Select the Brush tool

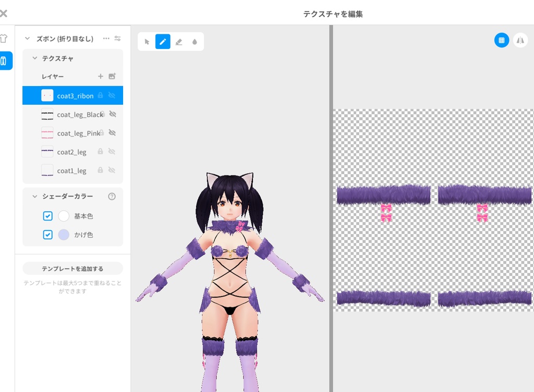(163, 41)
